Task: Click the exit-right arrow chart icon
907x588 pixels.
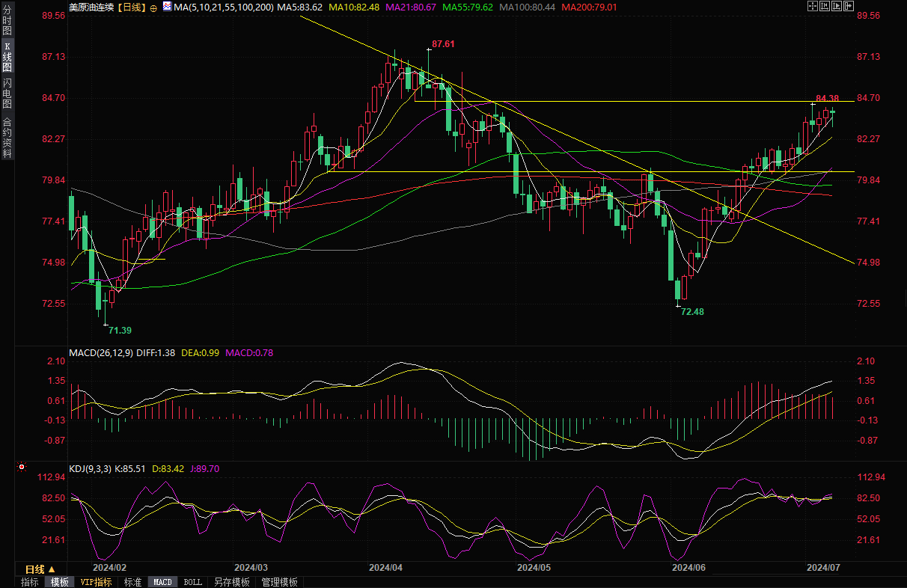Action: click(x=849, y=6)
